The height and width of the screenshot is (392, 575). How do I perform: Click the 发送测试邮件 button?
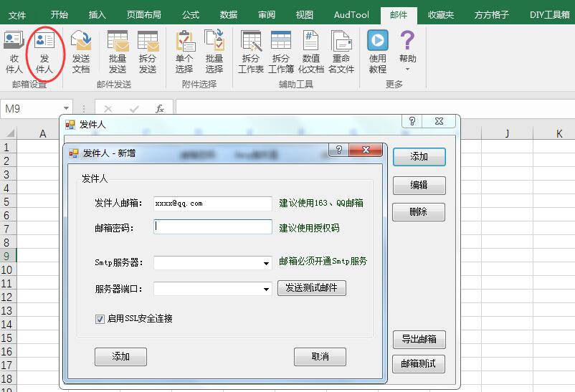pyautogui.click(x=312, y=288)
